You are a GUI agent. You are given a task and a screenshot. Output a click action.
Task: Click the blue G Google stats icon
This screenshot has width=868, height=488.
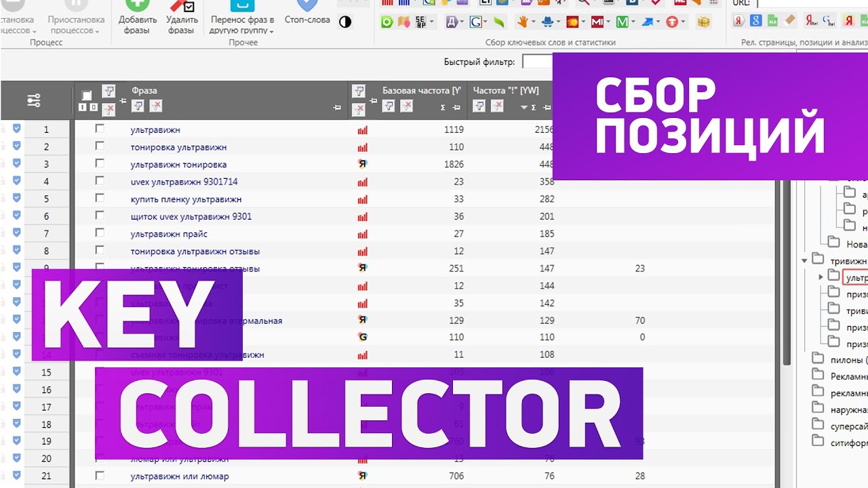[x=476, y=22]
